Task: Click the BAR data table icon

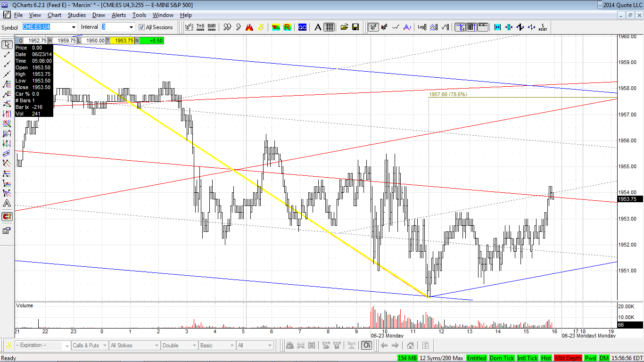Action: pyautogui.click(x=212, y=27)
